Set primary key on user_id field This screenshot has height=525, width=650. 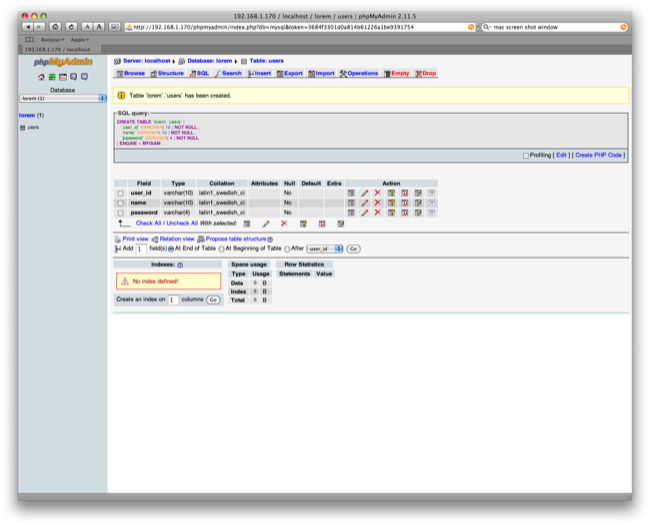click(x=391, y=193)
